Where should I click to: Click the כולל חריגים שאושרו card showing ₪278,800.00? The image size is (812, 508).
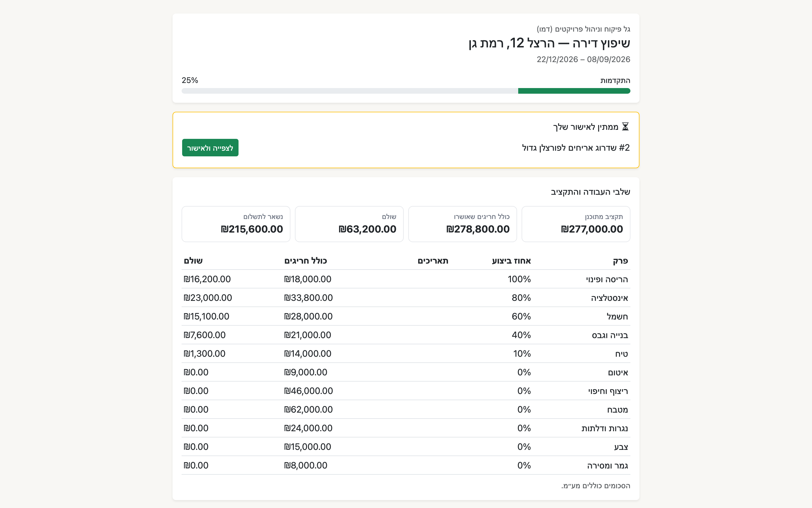click(x=462, y=224)
